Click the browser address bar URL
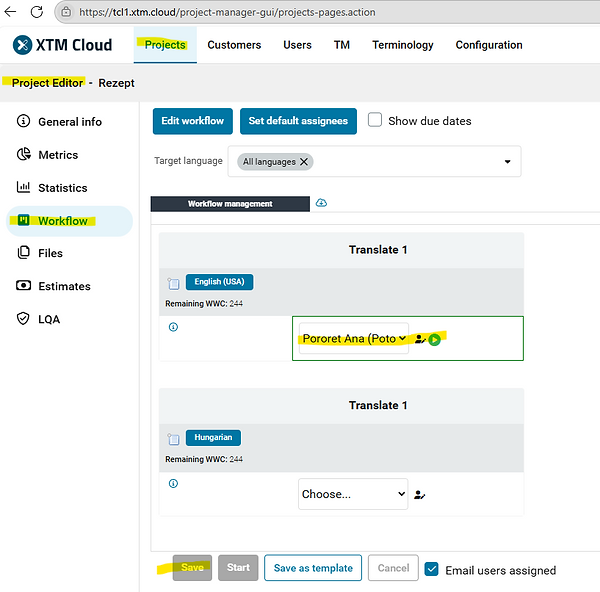The width and height of the screenshot is (600, 592). (x=227, y=12)
